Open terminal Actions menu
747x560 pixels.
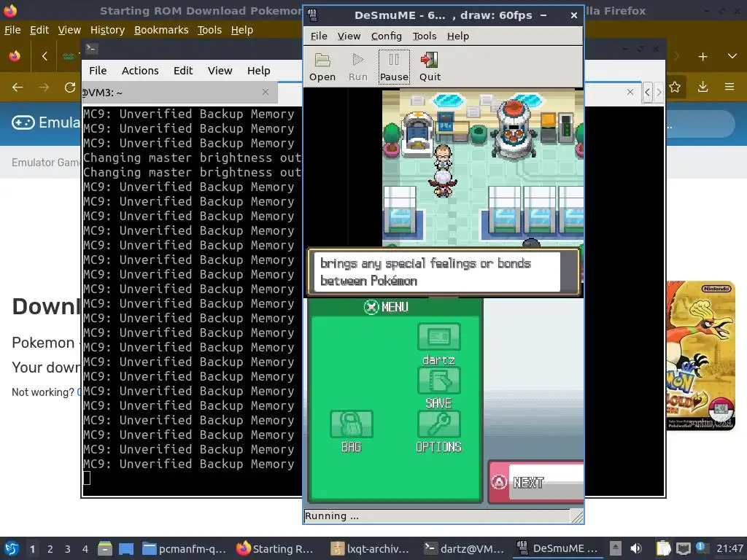(x=140, y=71)
